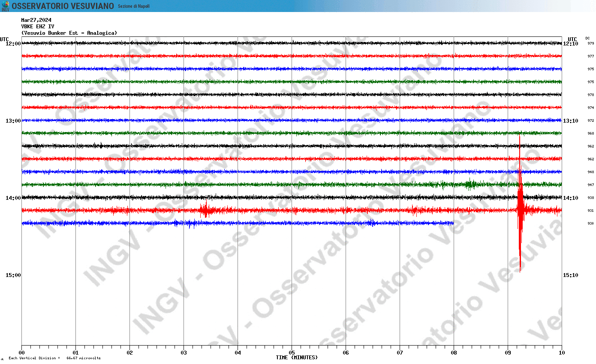Image resolution: width=596 pixels, height=364 pixels.
Task: Select '(Vesuvio Bunker Est - Analogica)' station name
Action: [69, 33]
